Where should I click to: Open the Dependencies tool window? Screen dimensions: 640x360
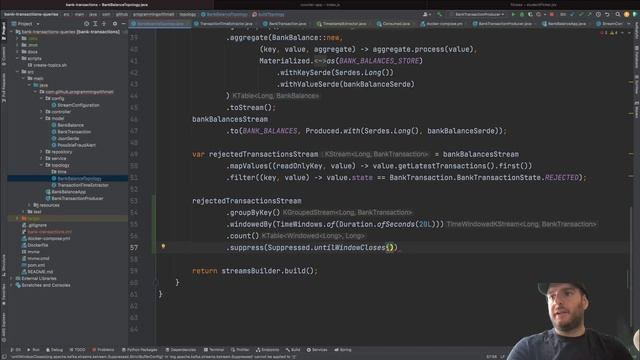pos(181,350)
